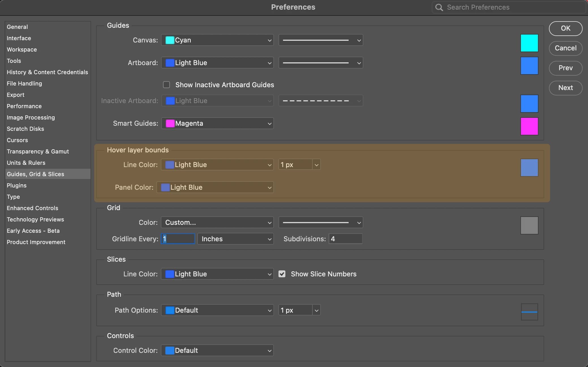Click the magenta Smart Guides color swatch

click(x=529, y=126)
